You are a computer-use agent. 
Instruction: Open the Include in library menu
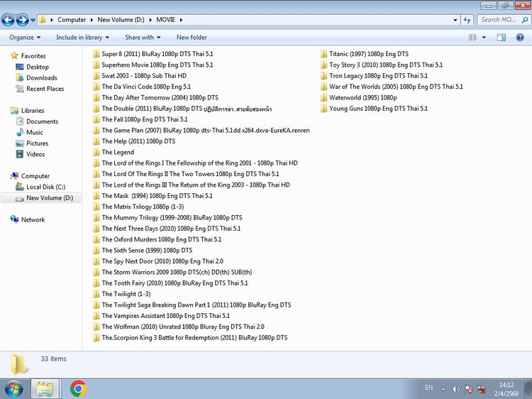[x=82, y=38]
